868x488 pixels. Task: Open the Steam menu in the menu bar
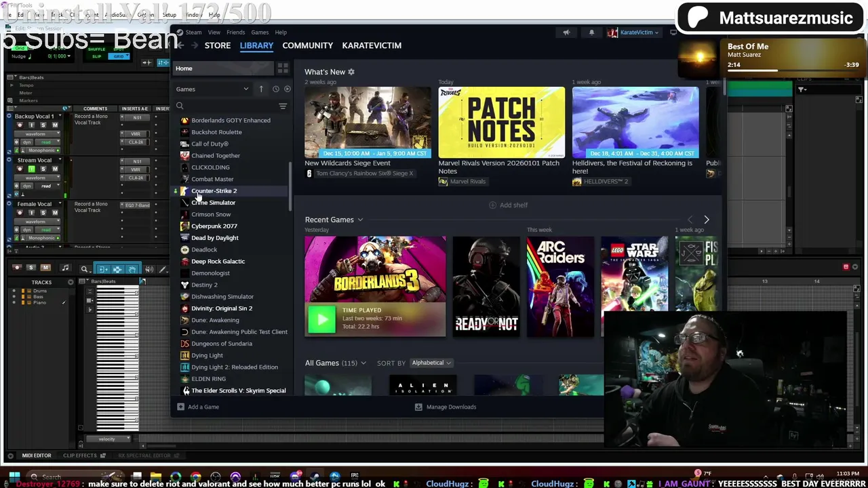[193, 32]
